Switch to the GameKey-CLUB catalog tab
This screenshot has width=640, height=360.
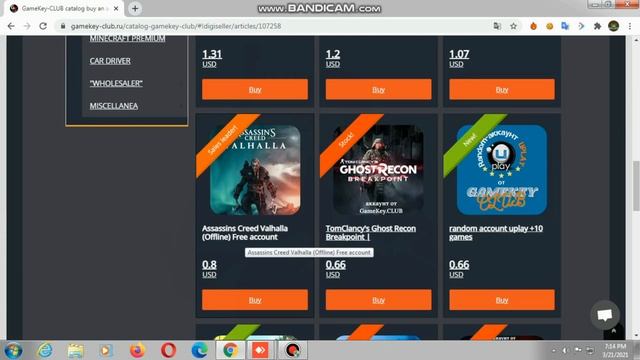[64, 8]
